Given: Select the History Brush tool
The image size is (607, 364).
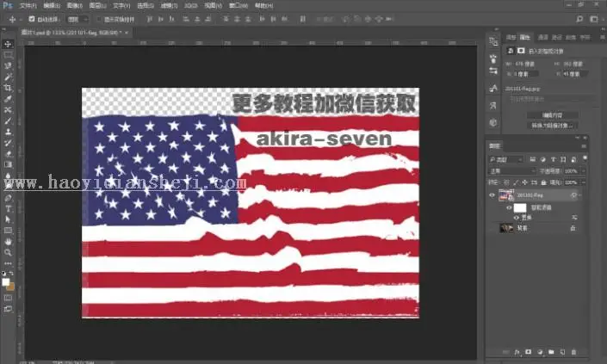Looking at the screenshot, I should (x=8, y=143).
